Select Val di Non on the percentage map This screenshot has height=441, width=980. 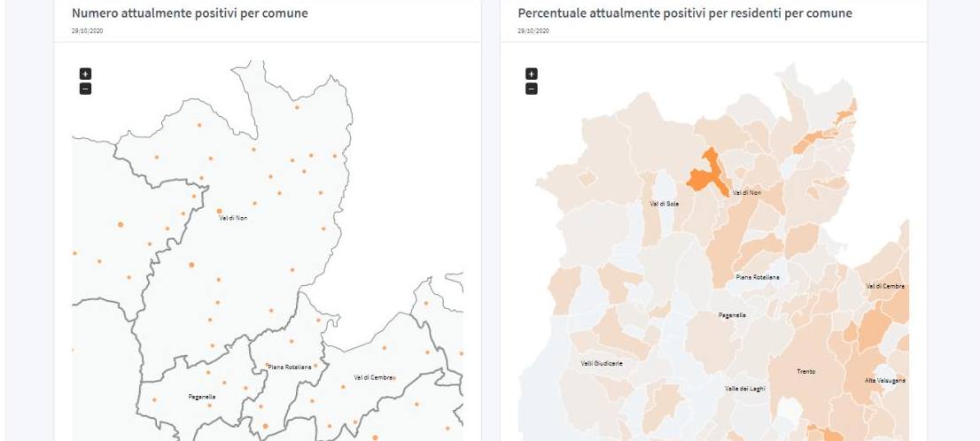(747, 192)
